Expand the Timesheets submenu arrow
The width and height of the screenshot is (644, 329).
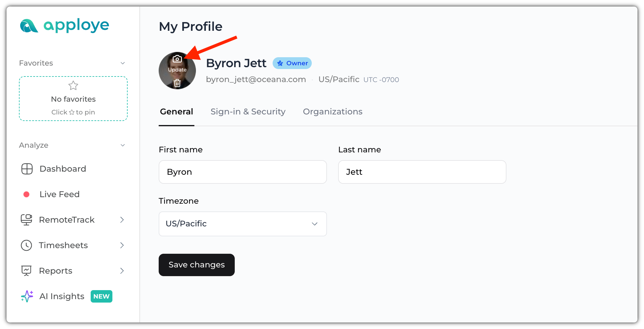point(122,245)
